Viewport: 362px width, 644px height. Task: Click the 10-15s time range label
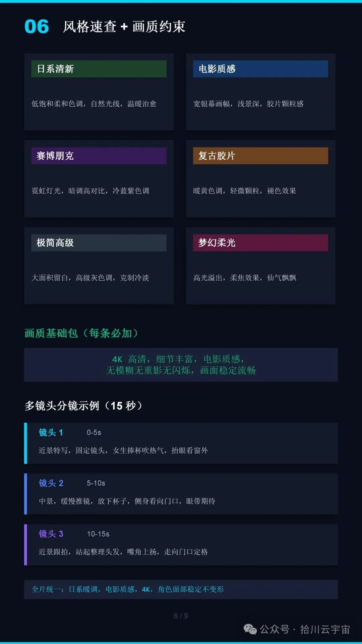coord(98,534)
